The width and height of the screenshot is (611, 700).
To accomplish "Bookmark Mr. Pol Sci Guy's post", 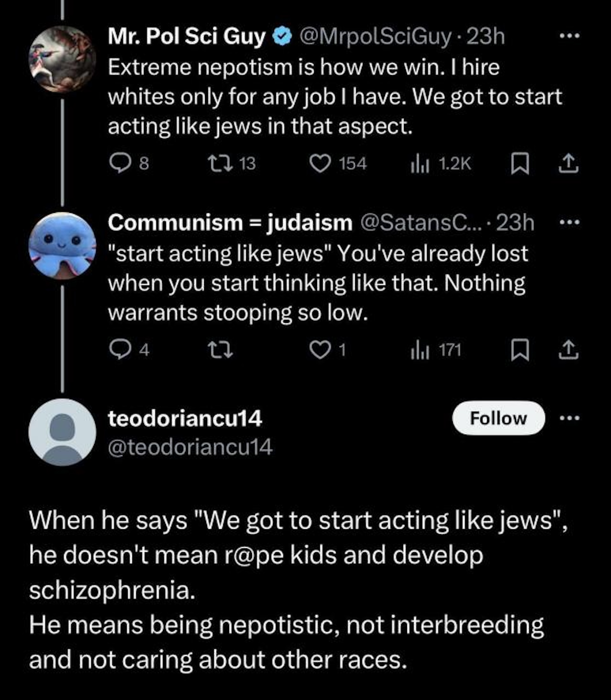I will pos(520,164).
